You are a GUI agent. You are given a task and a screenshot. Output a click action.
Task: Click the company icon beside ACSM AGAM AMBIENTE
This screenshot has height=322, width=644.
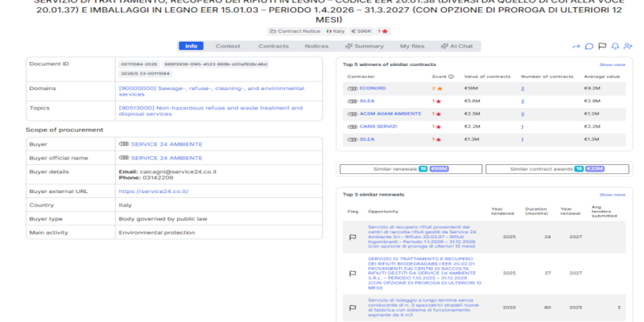pos(353,114)
